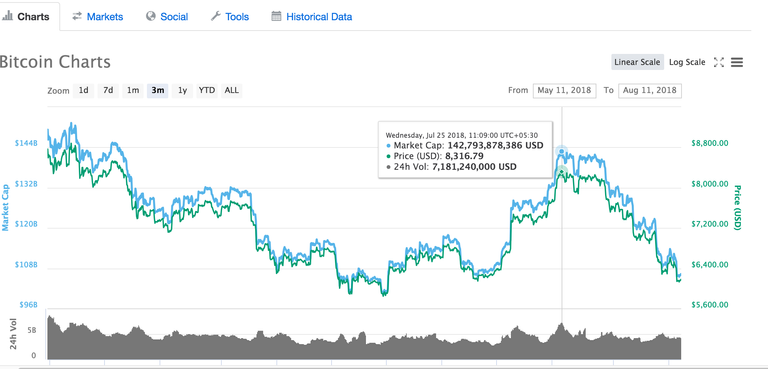
Task: Click the Market Cap axis label
Action: pos(5,208)
